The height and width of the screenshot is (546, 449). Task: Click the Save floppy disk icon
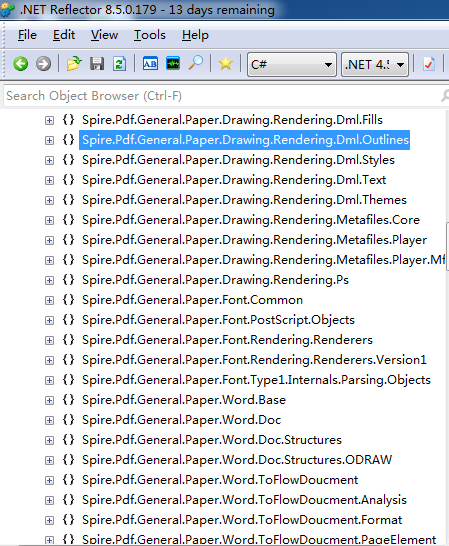[97, 64]
